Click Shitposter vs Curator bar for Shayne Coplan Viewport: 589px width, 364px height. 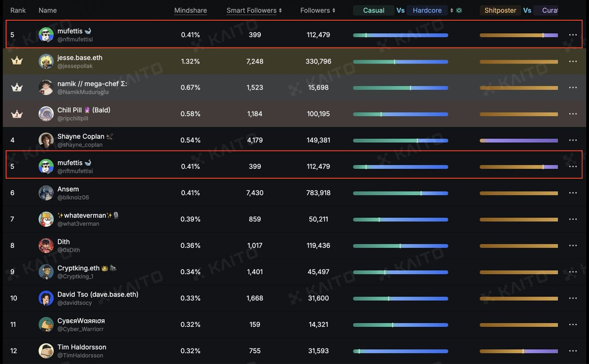[519, 141]
